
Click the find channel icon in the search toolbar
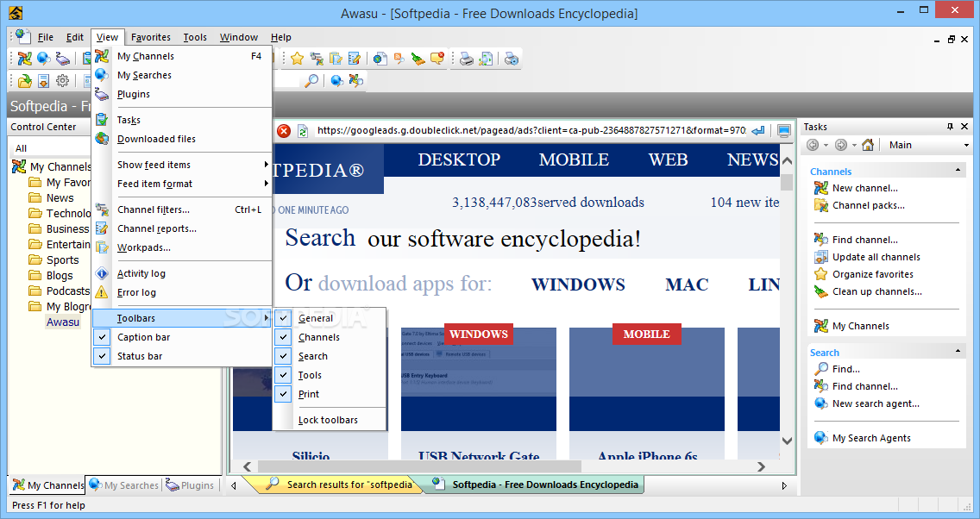356,80
